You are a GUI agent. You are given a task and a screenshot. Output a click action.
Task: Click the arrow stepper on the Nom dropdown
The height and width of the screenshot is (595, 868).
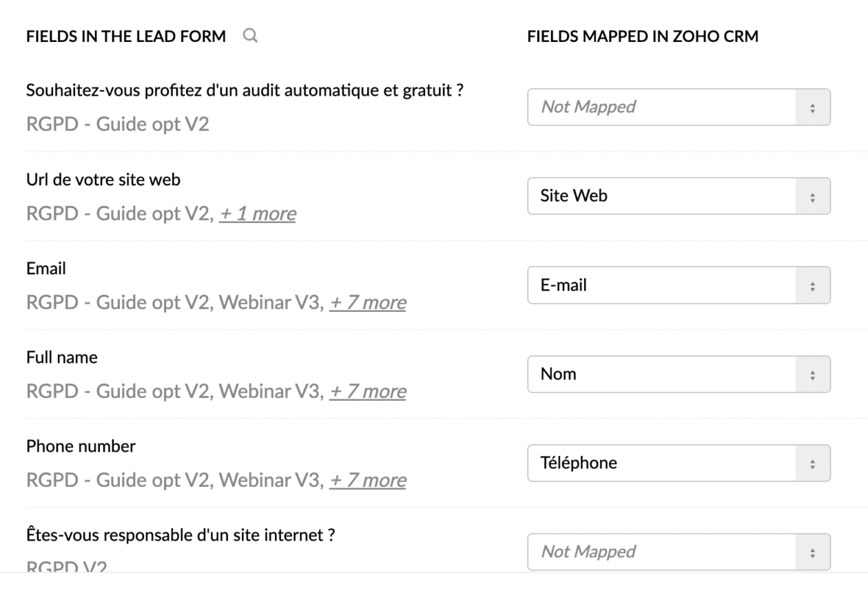click(x=813, y=374)
